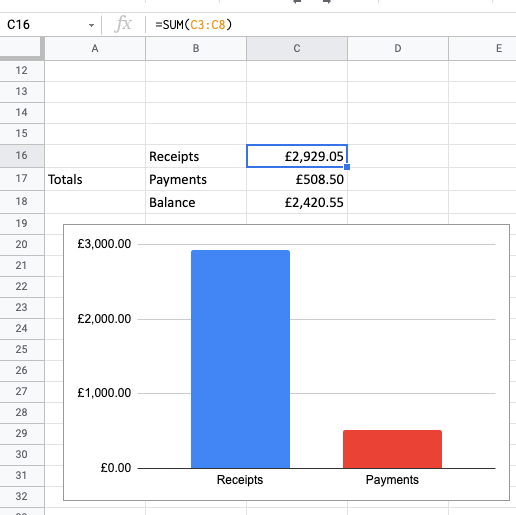The image size is (516, 515).
Task: Select column B header
Action: pyautogui.click(x=196, y=49)
